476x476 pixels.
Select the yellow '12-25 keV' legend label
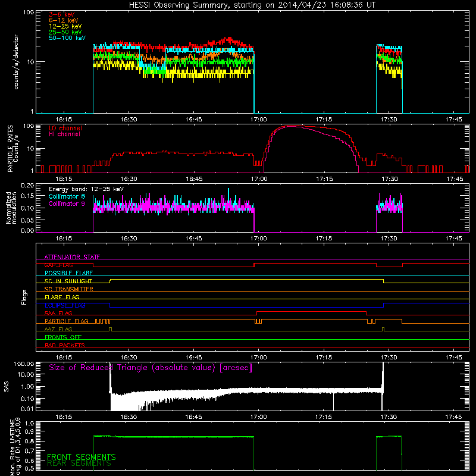coord(65,26)
